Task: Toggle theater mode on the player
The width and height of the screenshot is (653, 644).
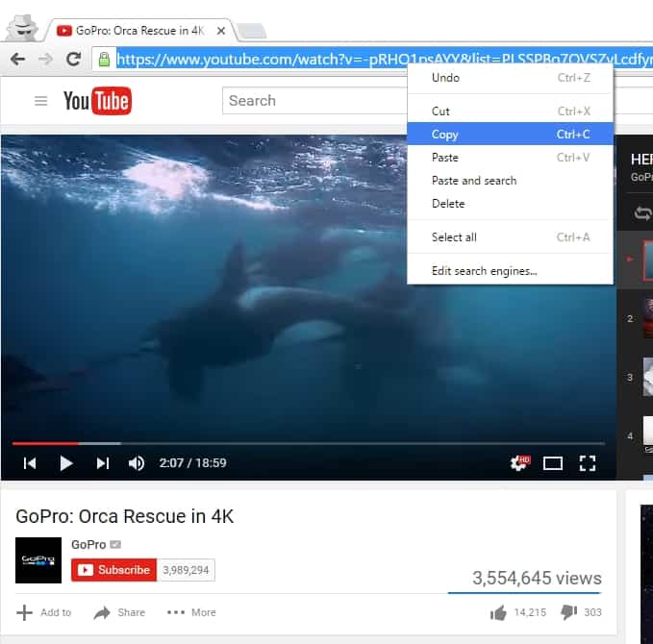Action: (x=553, y=463)
